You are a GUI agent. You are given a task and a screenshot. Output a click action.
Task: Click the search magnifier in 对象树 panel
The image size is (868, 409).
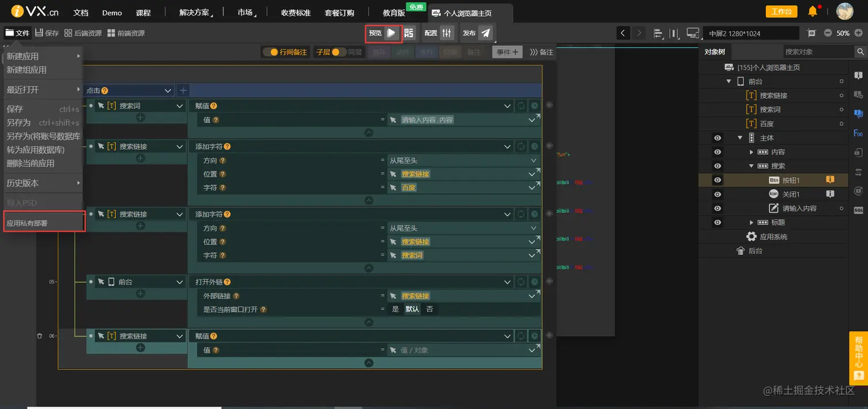pyautogui.click(x=860, y=52)
